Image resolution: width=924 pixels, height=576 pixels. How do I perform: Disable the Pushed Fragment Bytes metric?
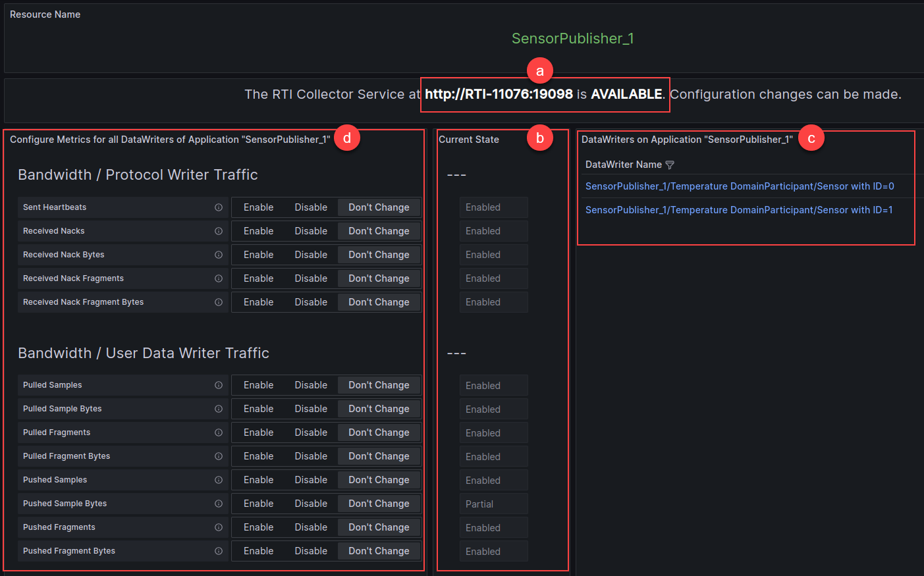coord(311,550)
